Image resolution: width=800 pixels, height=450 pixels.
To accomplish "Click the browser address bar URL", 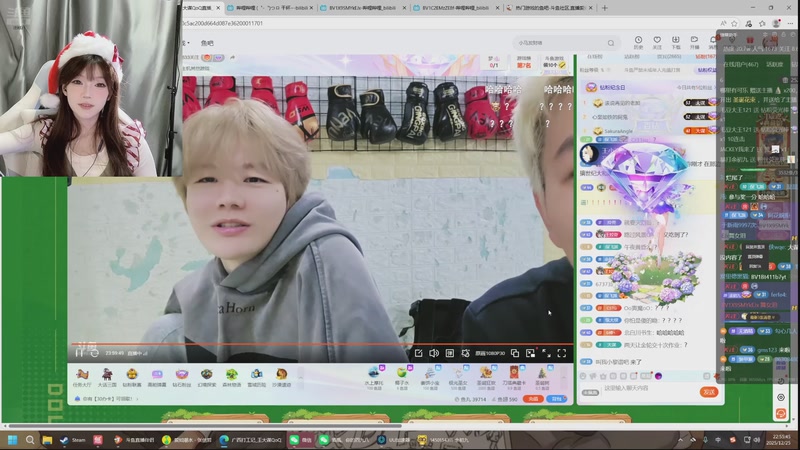I will point(222,23).
